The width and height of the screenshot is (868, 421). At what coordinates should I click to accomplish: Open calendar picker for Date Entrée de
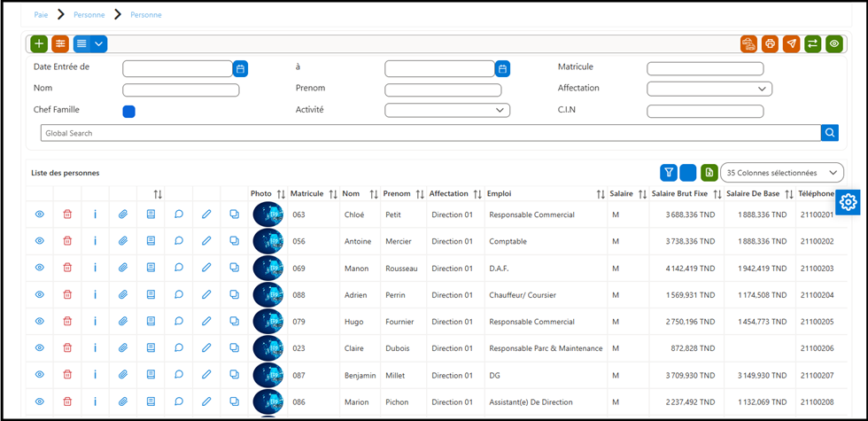[240, 69]
